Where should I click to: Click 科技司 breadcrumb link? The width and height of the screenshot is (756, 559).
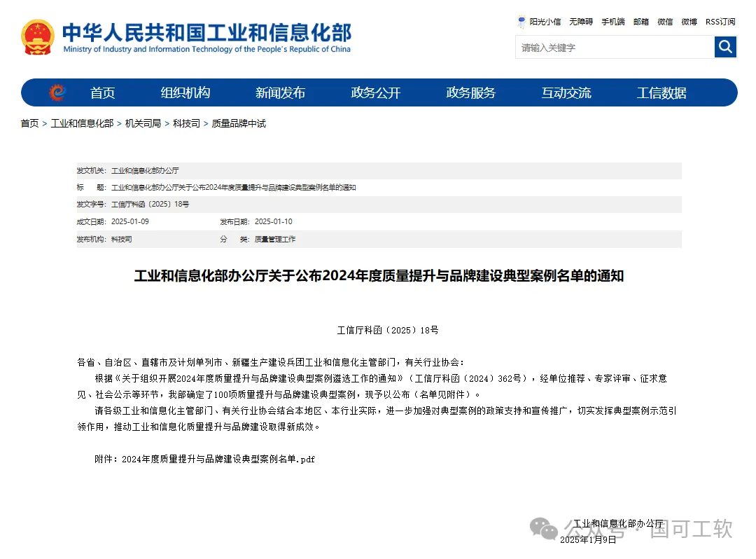tap(186, 123)
